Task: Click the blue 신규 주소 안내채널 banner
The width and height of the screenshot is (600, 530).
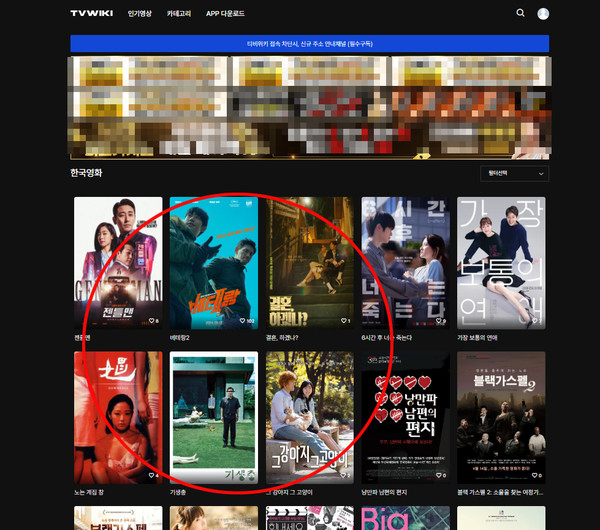Action: pos(310,44)
